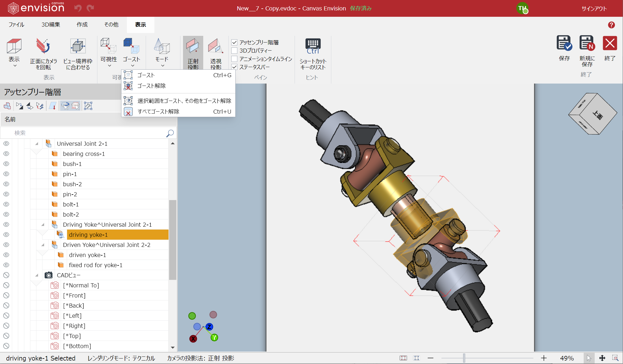Open the その他 ribbon tab

[111, 25]
